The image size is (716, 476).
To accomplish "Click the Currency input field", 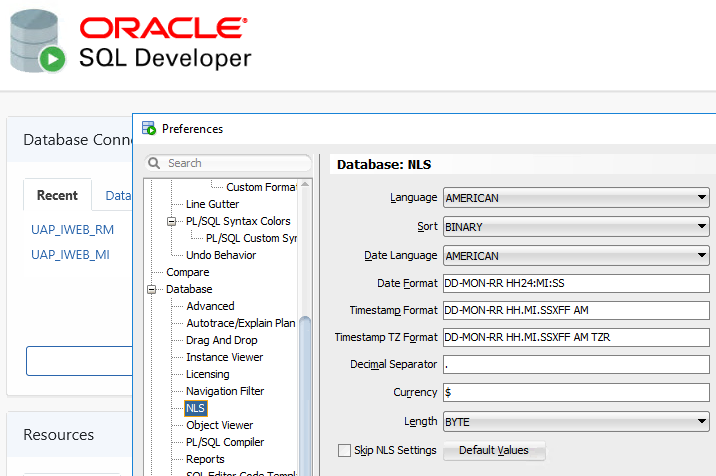I will pyautogui.click(x=576, y=392).
